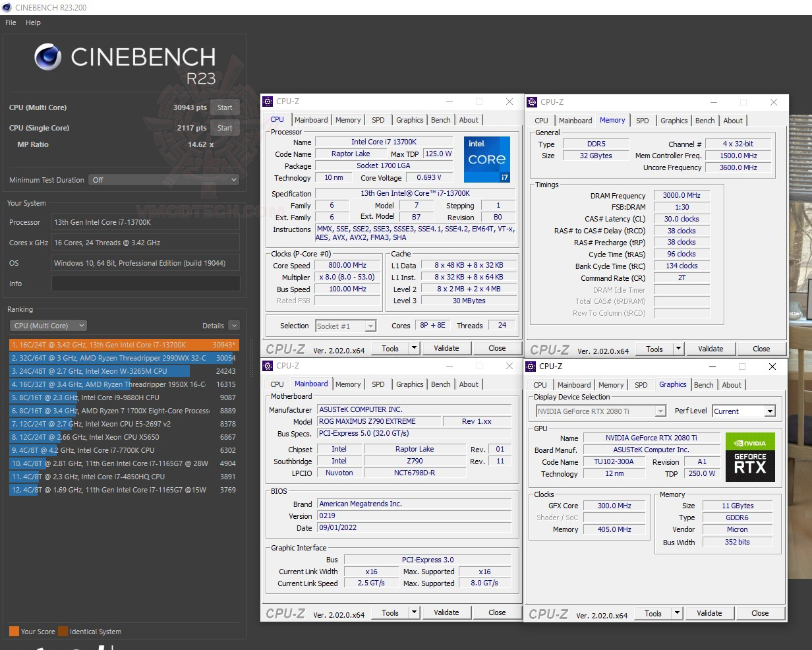This screenshot has width=812, height=650.
Task: Open the Perf Level Current dropdown
Action: click(x=743, y=411)
